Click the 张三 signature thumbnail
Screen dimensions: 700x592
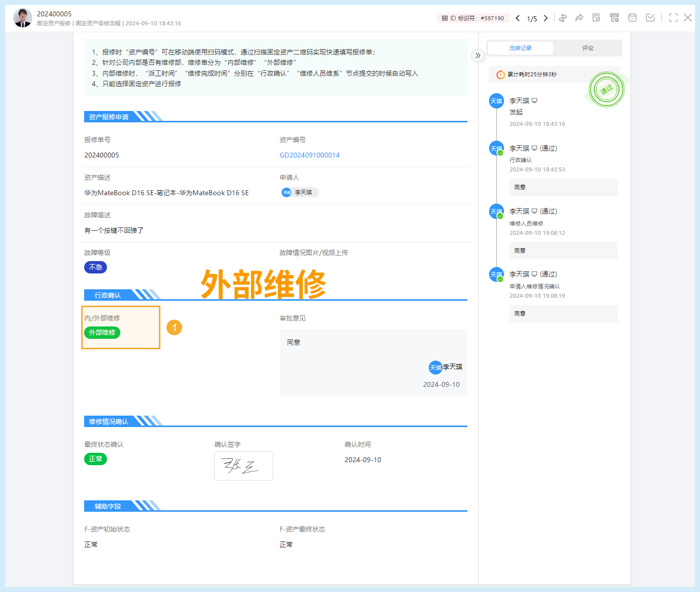pyautogui.click(x=244, y=466)
